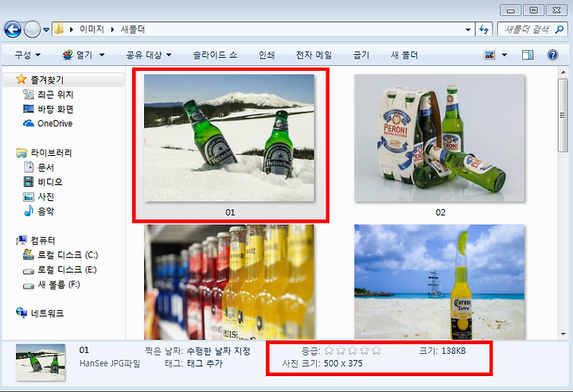Click 태그 추가 to add a tag
This screenshot has width=573, height=392.
tap(205, 363)
